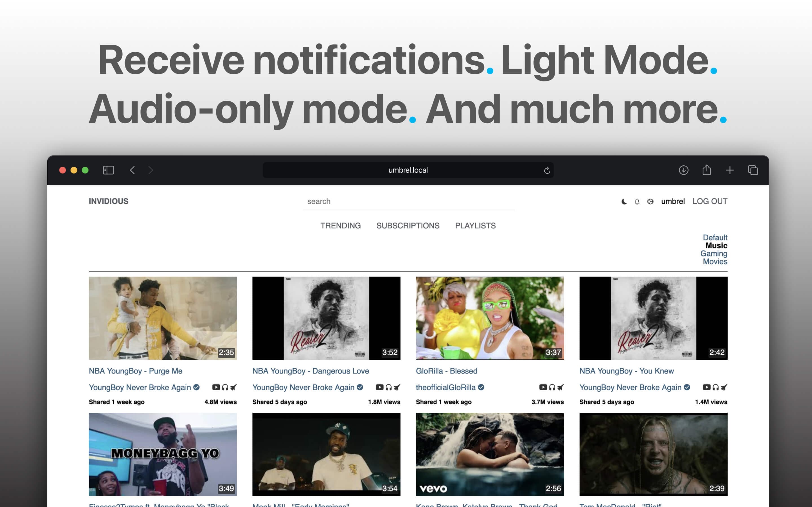
Task: Select the Music trending category
Action: (716, 245)
